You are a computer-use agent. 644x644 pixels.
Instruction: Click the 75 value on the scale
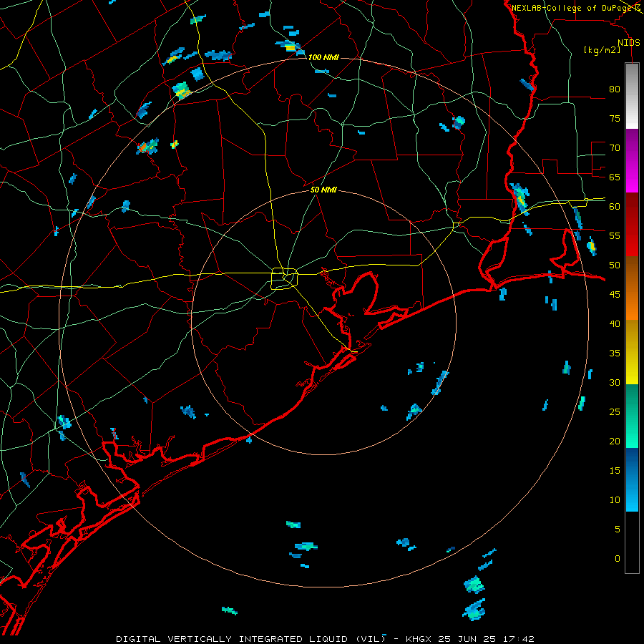pyautogui.click(x=615, y=118)
